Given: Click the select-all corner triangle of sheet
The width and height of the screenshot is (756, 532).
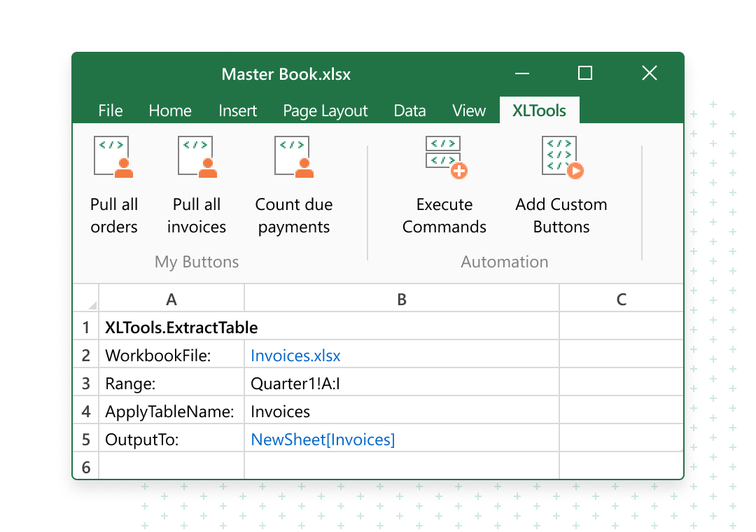Looking at the screenshot, I should 92,305.
